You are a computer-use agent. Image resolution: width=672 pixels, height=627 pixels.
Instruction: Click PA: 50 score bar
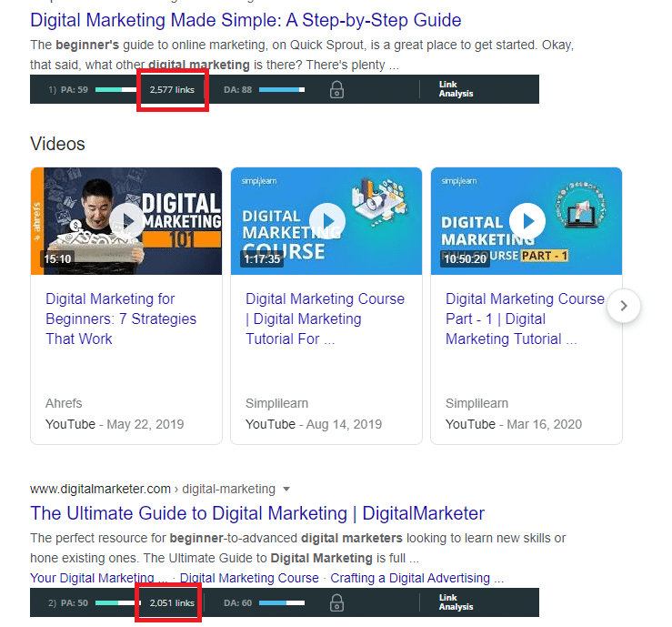[x=117, y=602]
